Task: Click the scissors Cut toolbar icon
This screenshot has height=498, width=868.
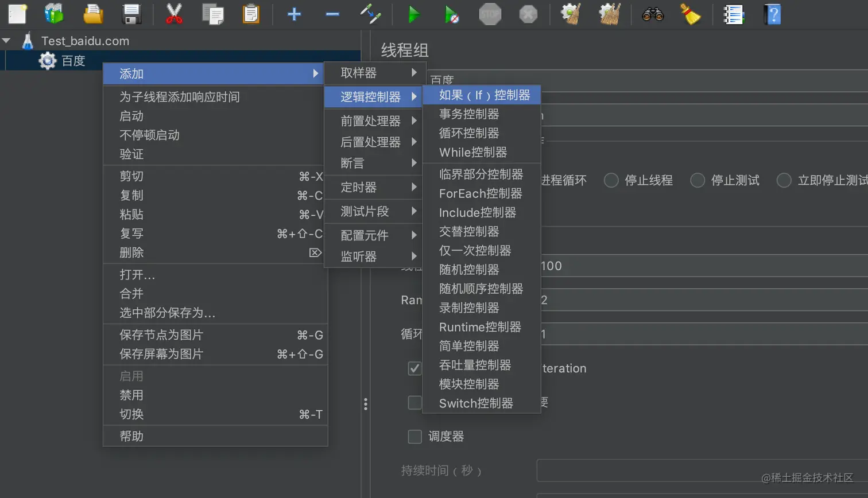Action: pos(174,14)
